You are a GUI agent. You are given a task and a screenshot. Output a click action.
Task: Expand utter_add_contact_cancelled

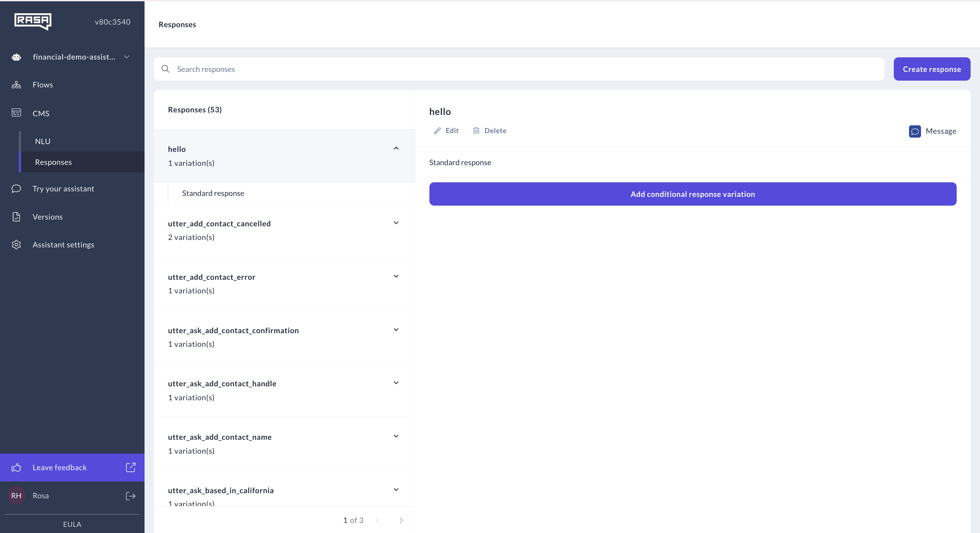click(396, 223)
